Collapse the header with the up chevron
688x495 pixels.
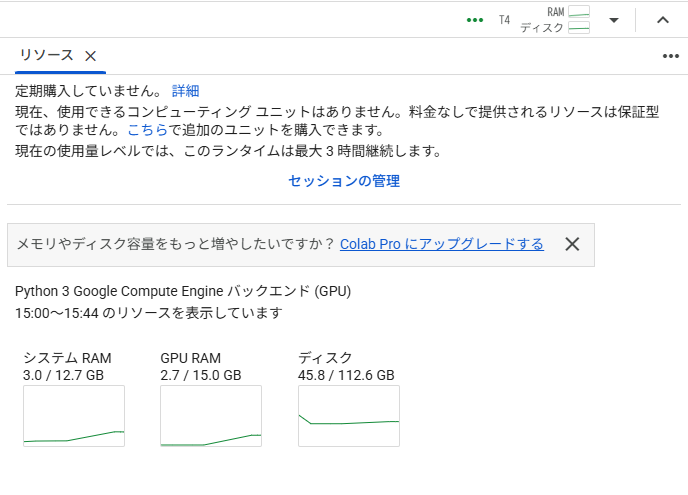coord(662,20)
